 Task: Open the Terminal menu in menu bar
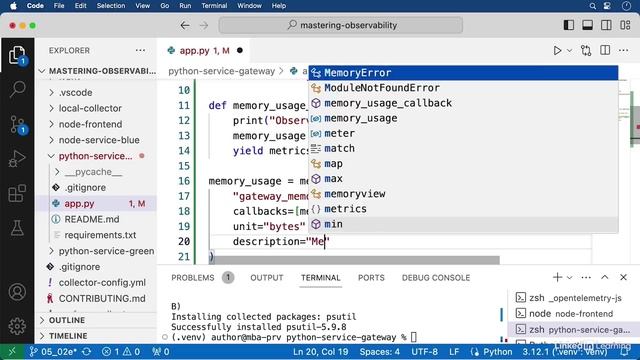214,6
